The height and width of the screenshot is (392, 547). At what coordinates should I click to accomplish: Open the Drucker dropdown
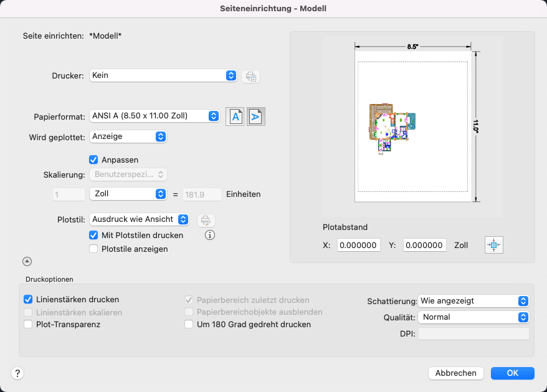click(163, 75)
